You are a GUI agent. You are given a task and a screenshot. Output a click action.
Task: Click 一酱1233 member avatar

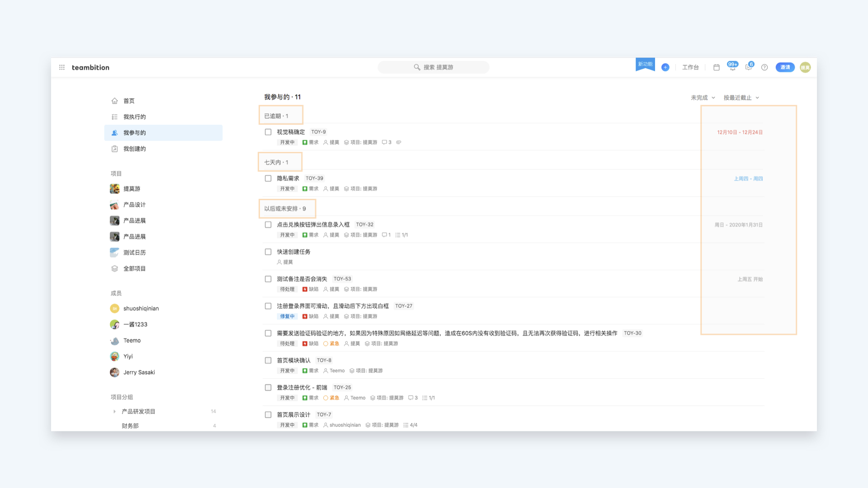[115, 324]
